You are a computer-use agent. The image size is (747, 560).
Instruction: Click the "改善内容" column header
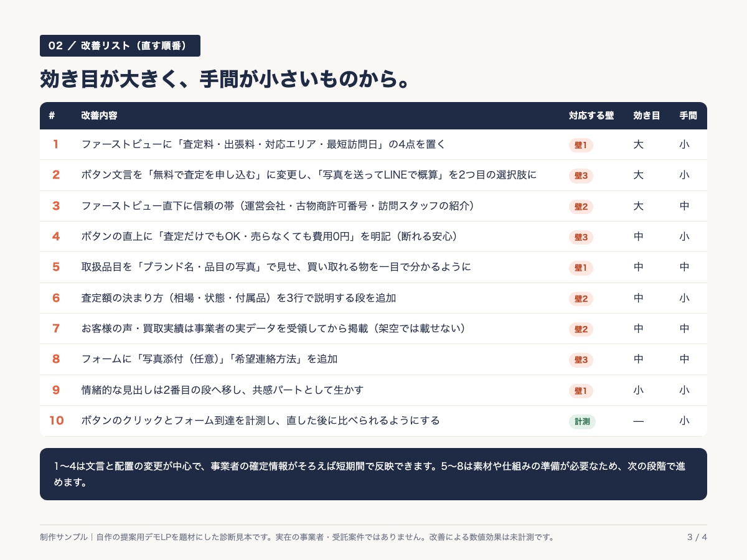point(99,116)
